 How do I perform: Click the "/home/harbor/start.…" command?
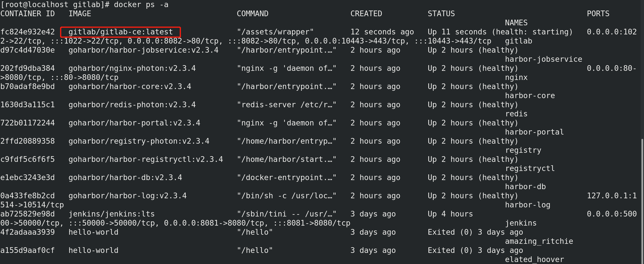click(x=287, y=159)
